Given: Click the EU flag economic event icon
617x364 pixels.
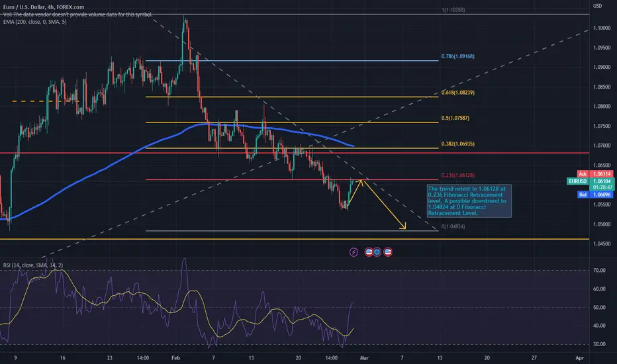Looking at the screenshot, I should pyautogui.click(x=377, y=252).
